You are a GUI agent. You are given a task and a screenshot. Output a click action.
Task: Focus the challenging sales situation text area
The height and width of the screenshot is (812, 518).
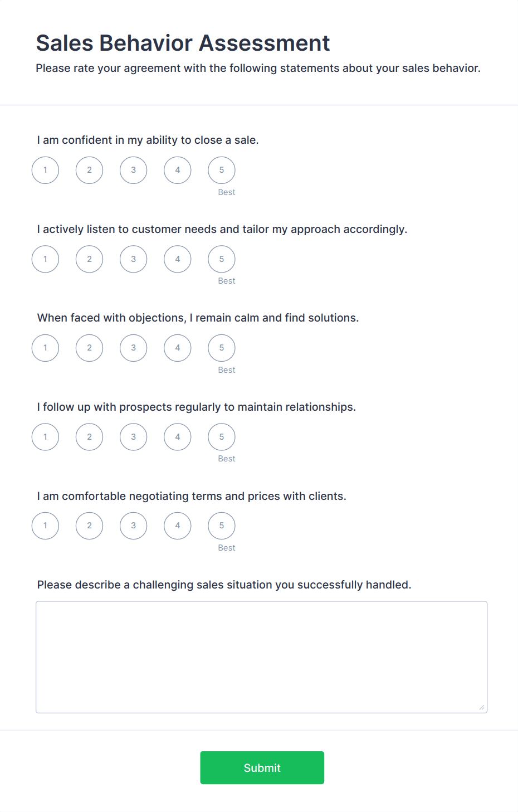pyautogui.click(x=262, y=657)
